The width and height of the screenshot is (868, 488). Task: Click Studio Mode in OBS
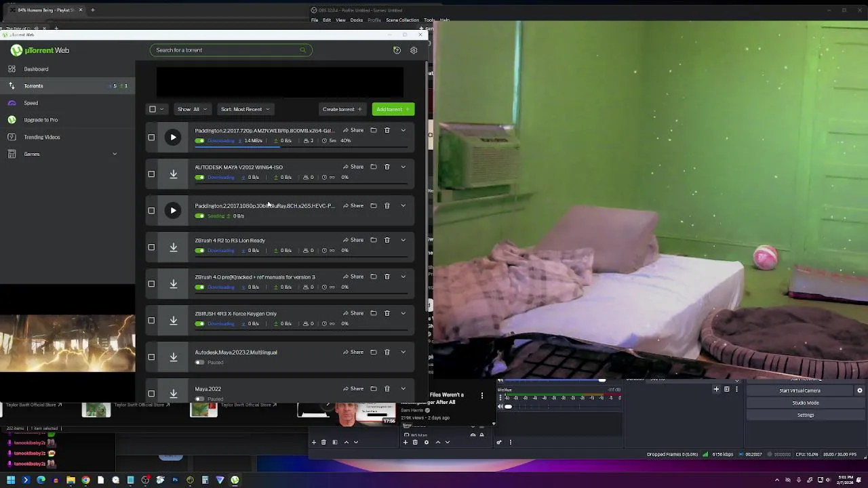pos(806,403)
